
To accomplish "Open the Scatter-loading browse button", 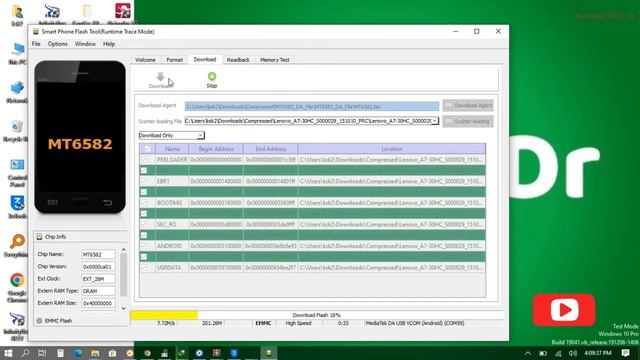I will [x=468, y=121].
